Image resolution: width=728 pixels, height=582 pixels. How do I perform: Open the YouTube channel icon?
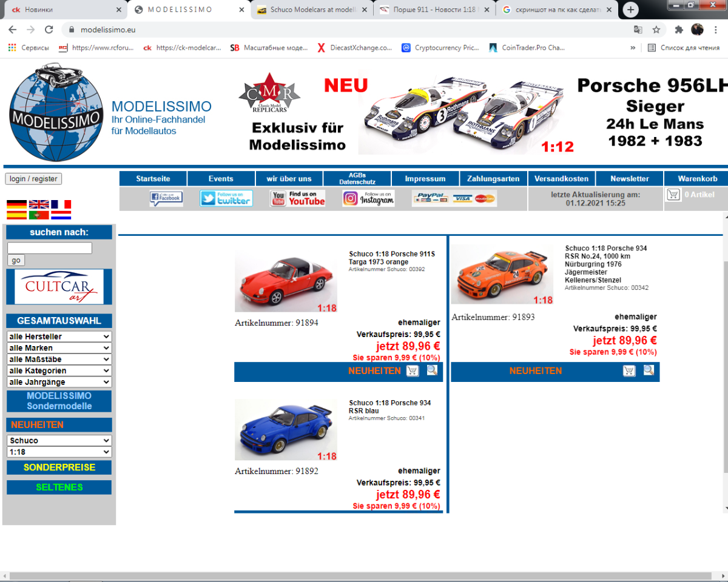tap(297, 198)
